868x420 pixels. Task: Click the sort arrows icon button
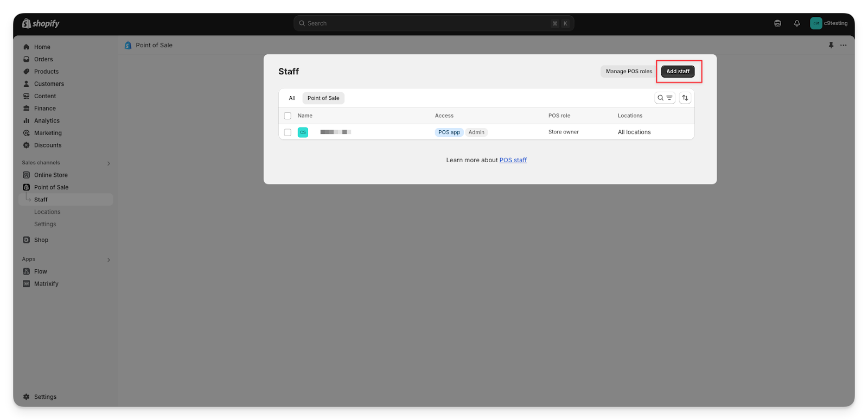coord(685,98)
